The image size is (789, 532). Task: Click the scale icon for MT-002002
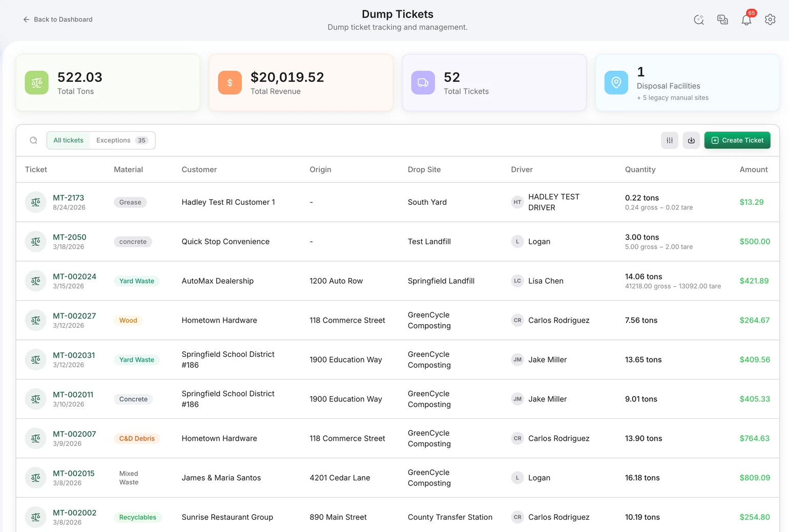(x=36, y=517)
